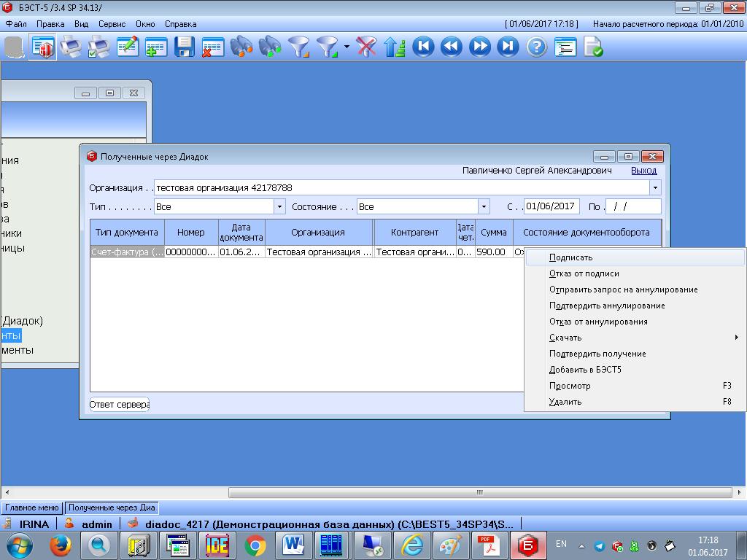Open the Окно menu
This screenshot has height=560, width=747.
pyautogui.click(x=145, y=24)
